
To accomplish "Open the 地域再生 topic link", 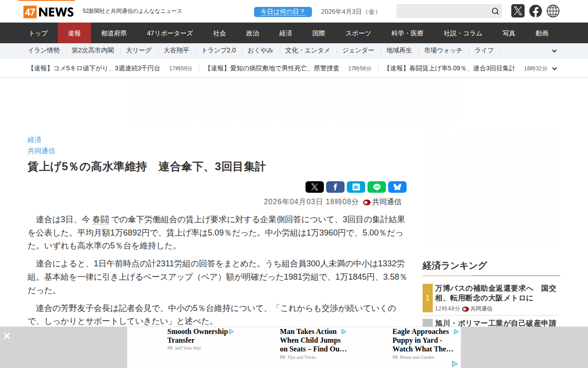I will click(399, 51).
